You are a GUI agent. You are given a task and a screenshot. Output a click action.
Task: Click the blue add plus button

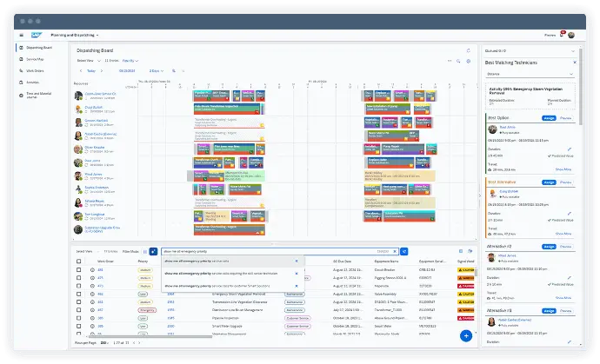click(x=466, y=335)
